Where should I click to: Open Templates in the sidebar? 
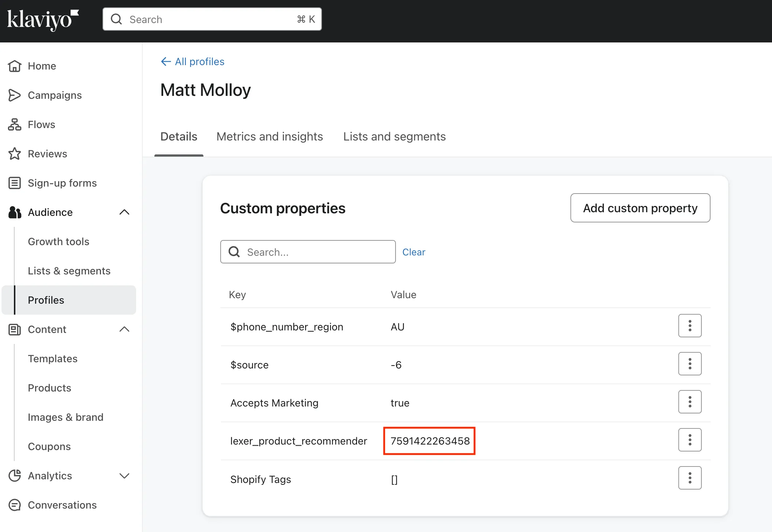(53, 359)
